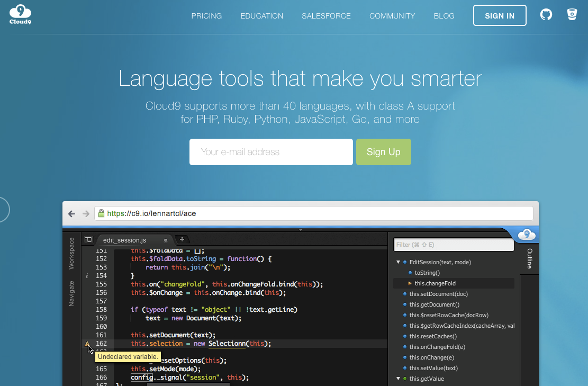Collapse the EditSession(text, mode) outline node

point(398,262)
